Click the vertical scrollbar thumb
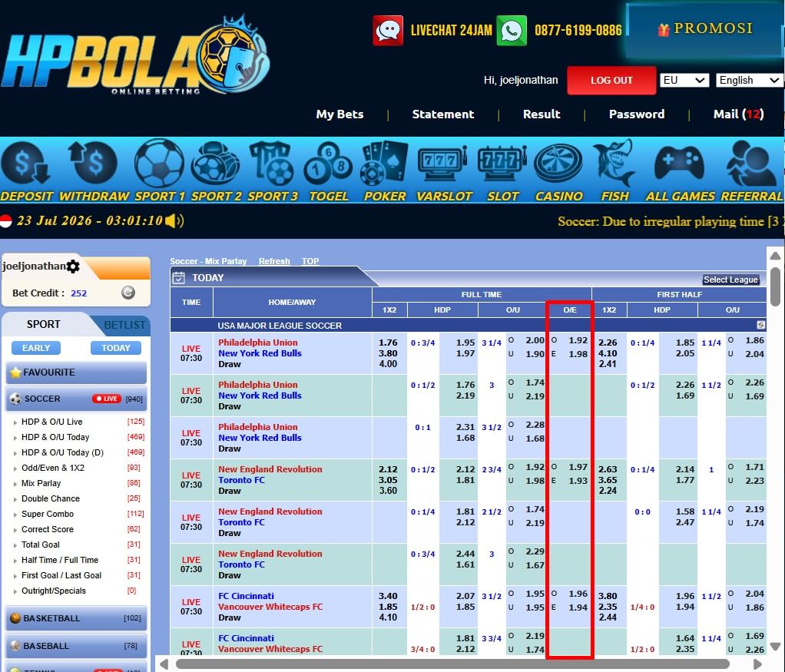 pyautogui.click(x=775, y=286)
